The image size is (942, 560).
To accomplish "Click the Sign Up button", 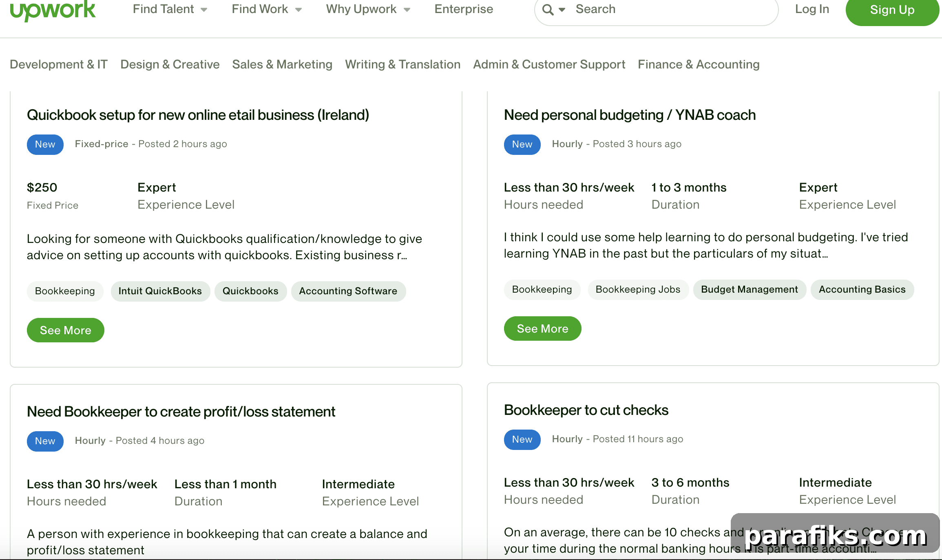I will tap(892, 10).
